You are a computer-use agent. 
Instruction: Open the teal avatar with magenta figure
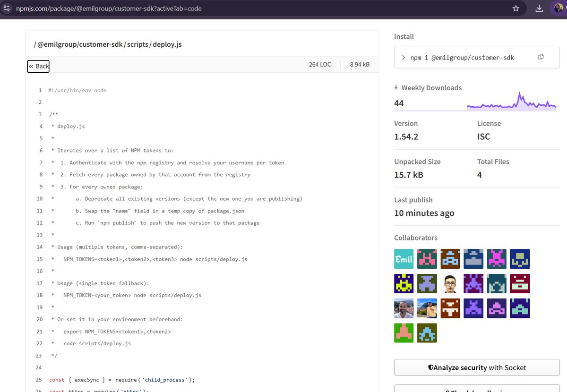point(497,259)
